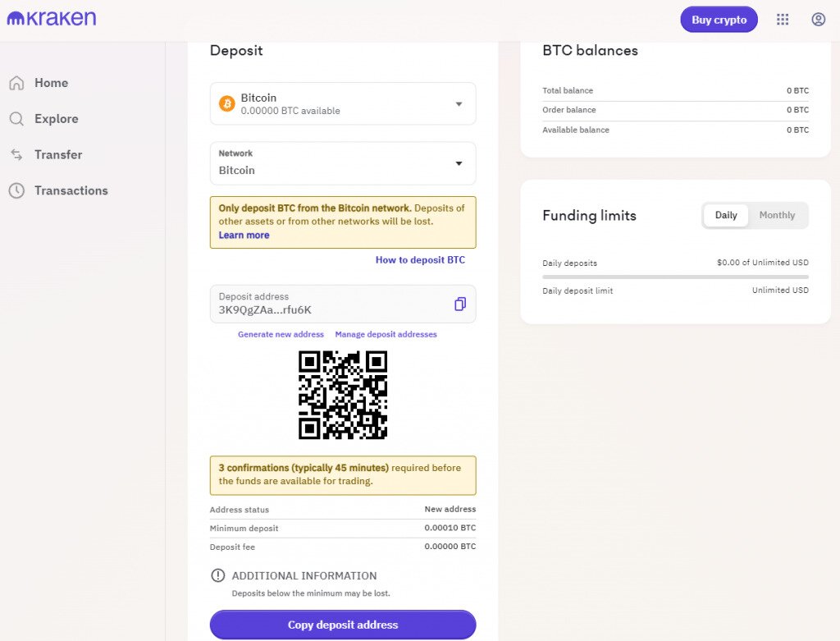Switch funding limits to Monthly
The height and width of the screenshot is (641, 840).
pos(777,215)
